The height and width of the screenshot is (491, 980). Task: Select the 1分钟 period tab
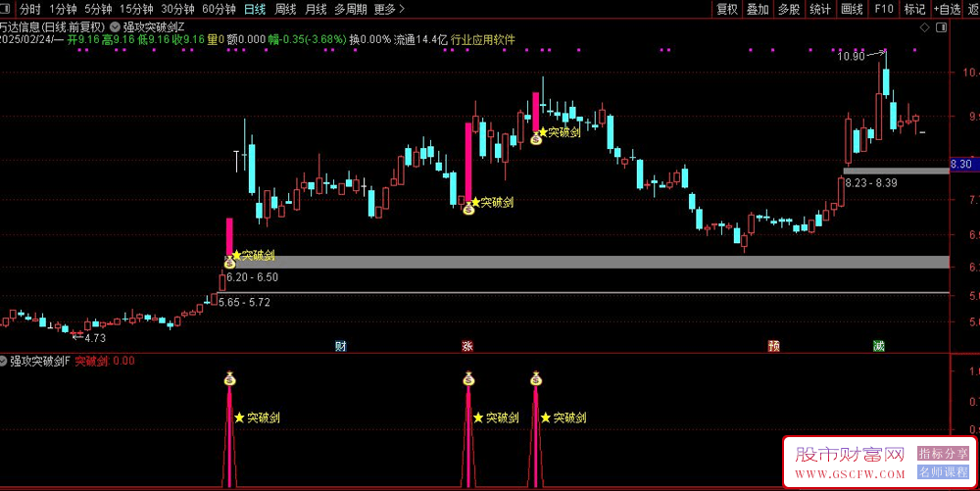tap(63, 9)
